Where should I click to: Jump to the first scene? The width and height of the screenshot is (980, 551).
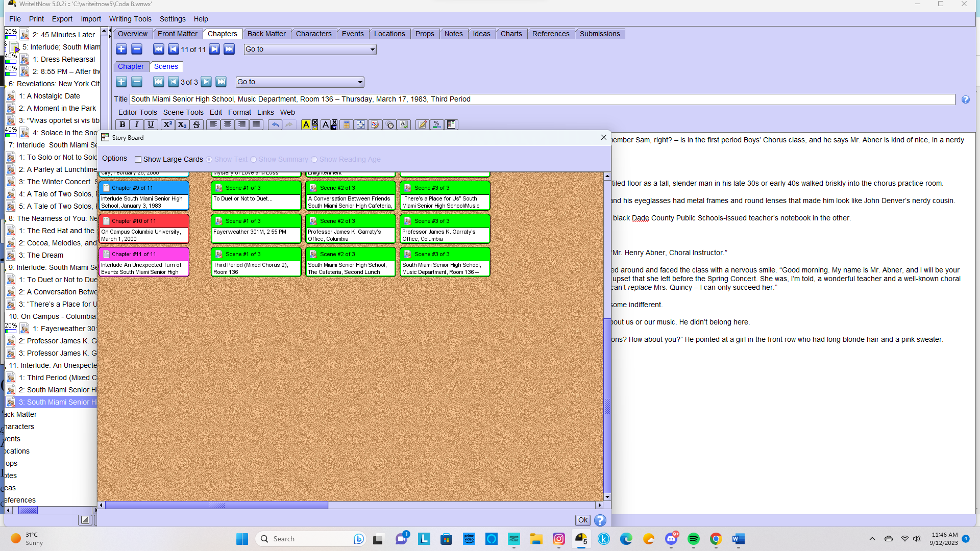coord(159,82)
